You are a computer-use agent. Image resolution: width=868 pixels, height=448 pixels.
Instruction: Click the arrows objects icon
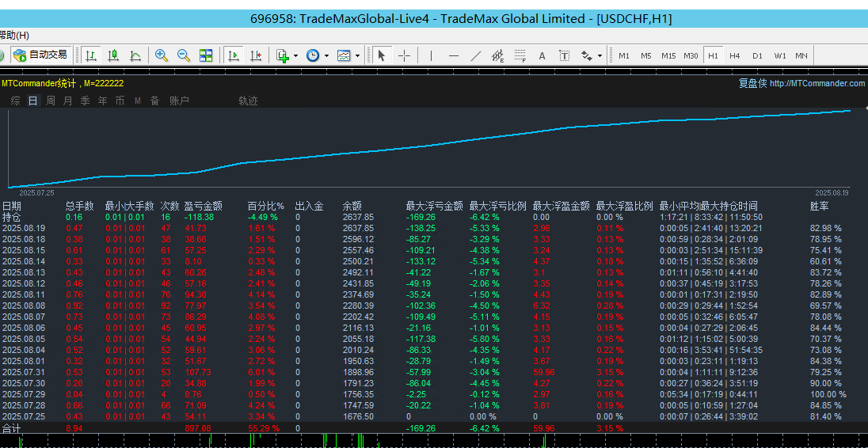tap(586, 55)
